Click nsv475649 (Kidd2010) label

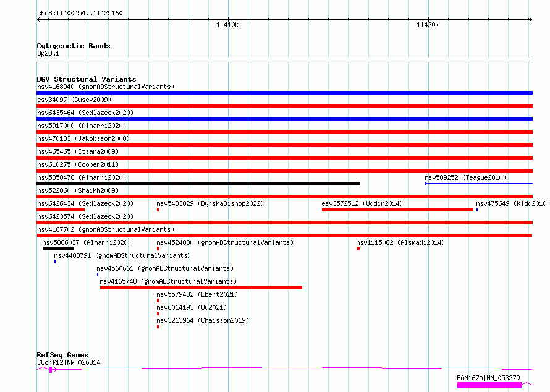coord(513,203)
